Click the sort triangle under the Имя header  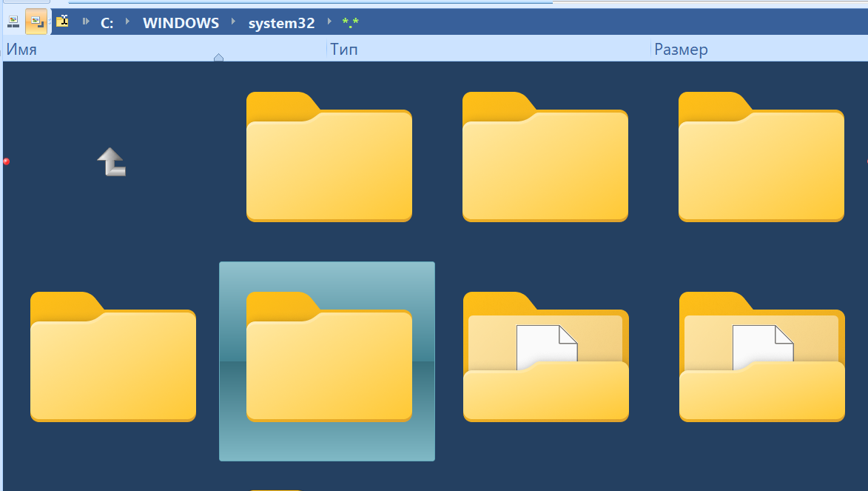click(218, 57)
